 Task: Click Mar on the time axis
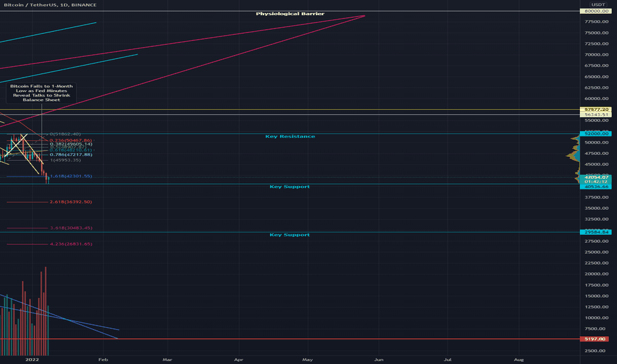[167, 359]
